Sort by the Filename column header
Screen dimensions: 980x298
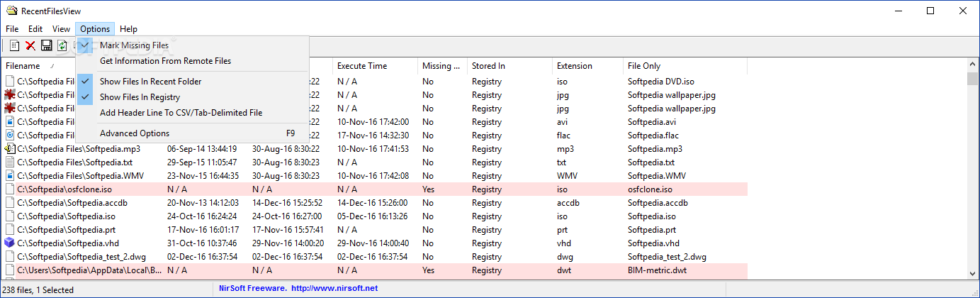40,66
